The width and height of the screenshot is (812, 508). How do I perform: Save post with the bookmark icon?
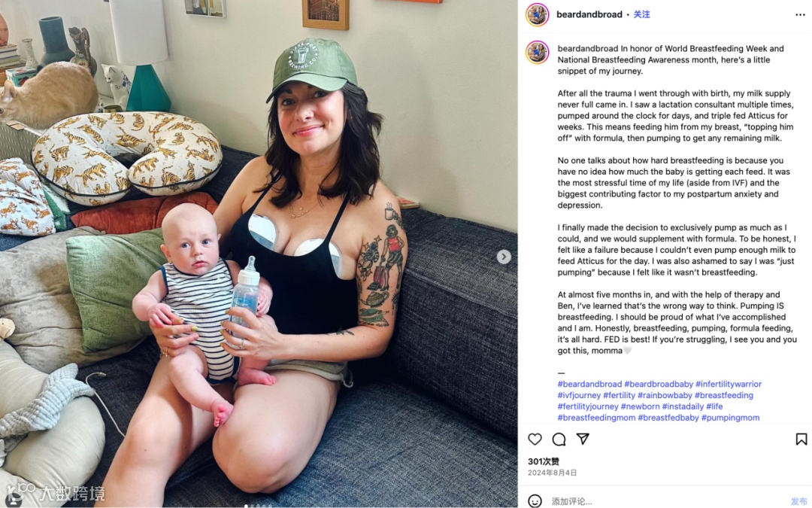click(801, 440)
